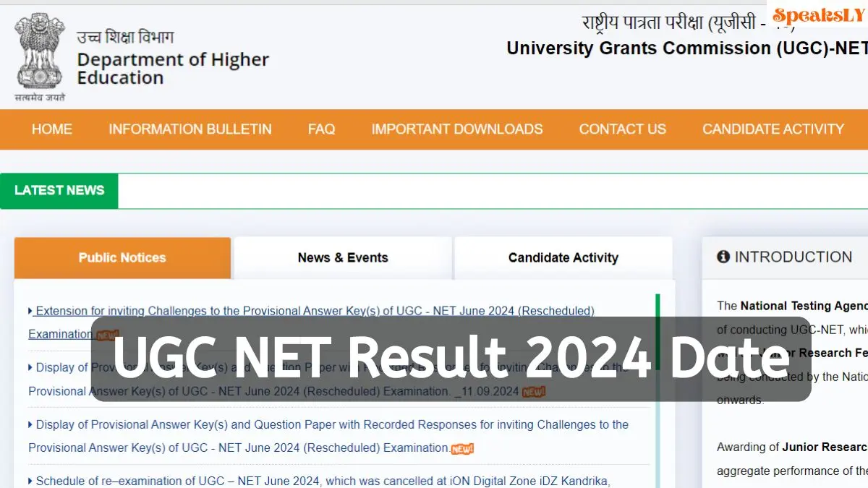Open the INFORMATION BULLETIN menu

(190, 129)
